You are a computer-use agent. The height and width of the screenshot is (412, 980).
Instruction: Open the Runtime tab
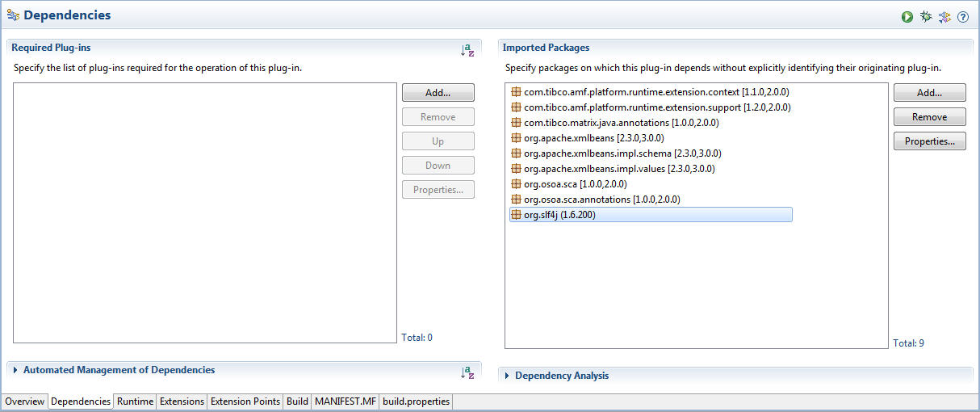135,401
